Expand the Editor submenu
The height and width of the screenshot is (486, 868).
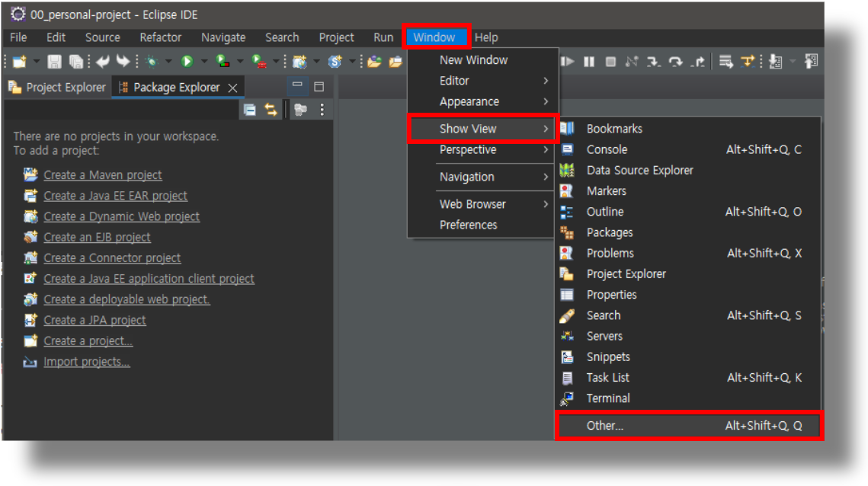482,81
